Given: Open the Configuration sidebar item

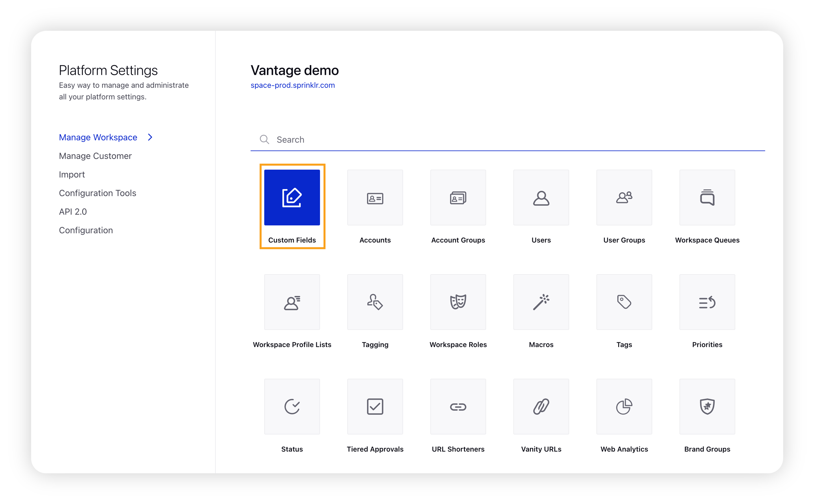Looking at the screenshot, I should tap(86, 230).
